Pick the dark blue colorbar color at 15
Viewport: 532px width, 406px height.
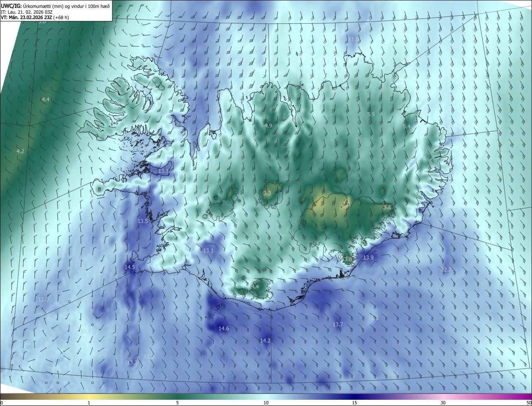(355, 396)
